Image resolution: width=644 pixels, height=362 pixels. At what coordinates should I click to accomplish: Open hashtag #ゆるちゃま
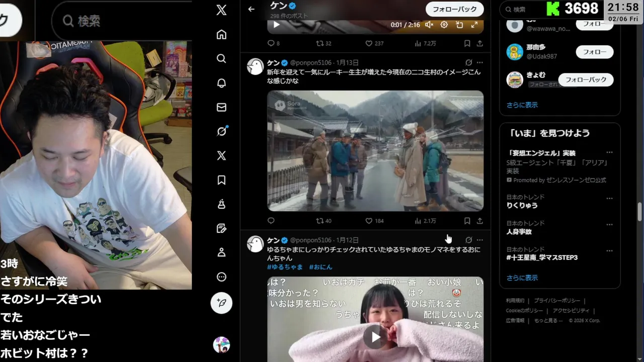click(x=285, y=267)
